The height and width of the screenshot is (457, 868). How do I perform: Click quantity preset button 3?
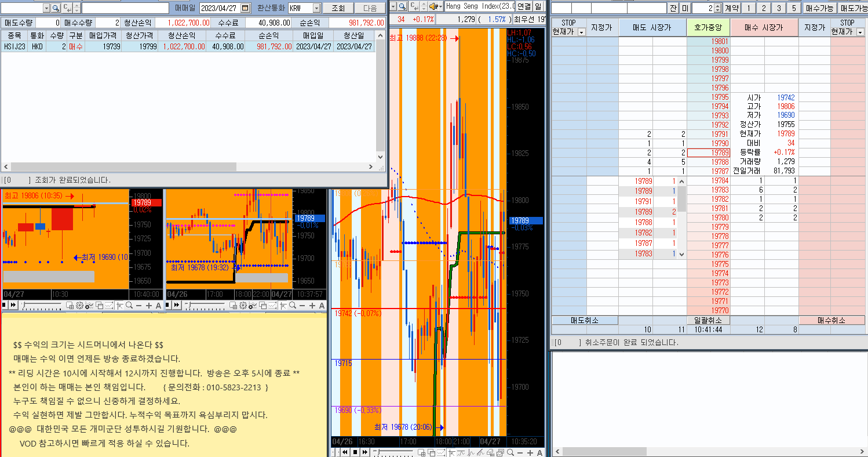pyautogui.click(x=779, y=8)
